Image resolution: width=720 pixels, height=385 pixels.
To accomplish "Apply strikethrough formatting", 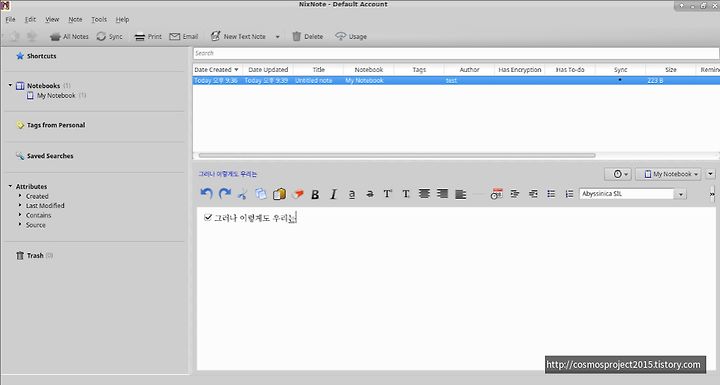I will [x=370, y=194].
